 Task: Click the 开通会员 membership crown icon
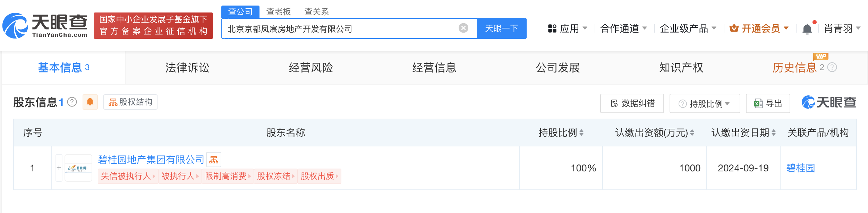[x=735, y=28]
